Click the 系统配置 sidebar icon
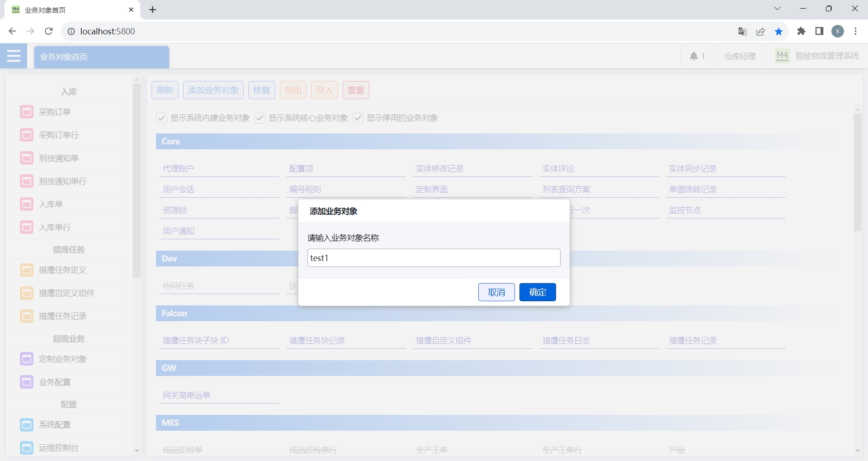The image size is (868, 461). pos(27,425)
